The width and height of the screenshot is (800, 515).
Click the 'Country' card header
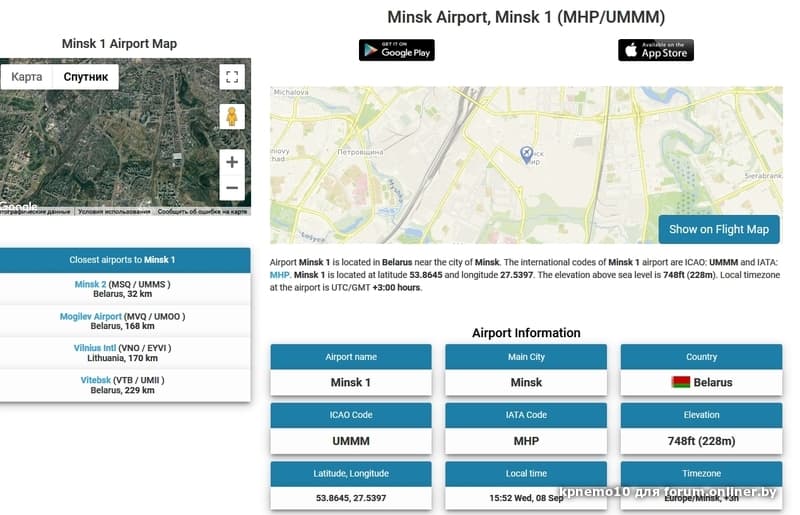pyautogui.click(x=702, y=357)
